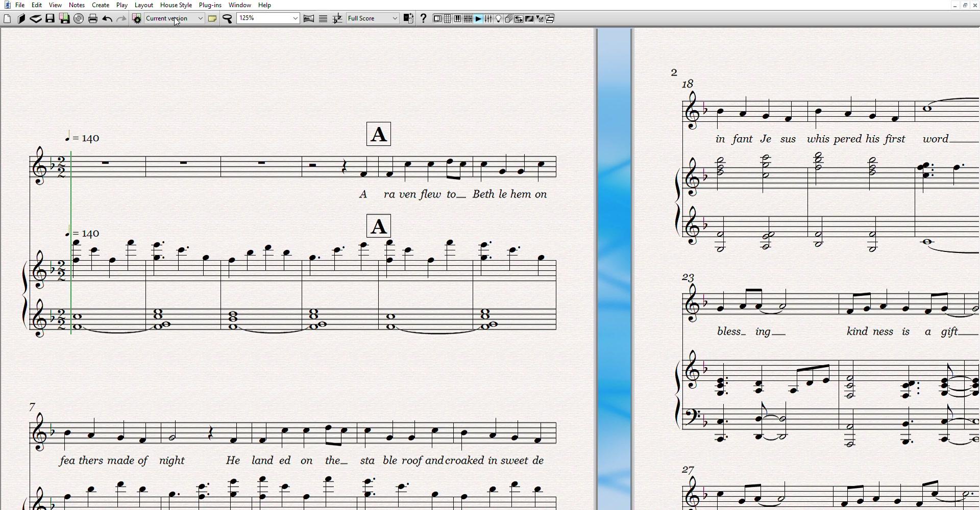Viewport: 980px width, 510px height.
Task: Select the magnifying glass Zoom tool
Action: pos(228,19)
